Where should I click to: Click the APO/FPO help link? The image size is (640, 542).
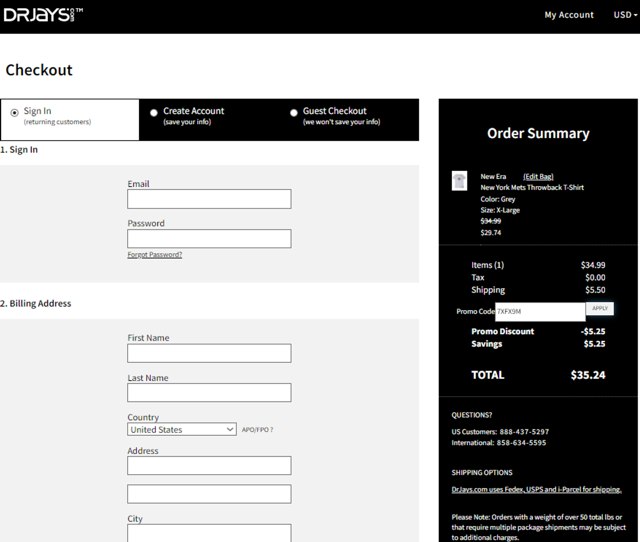click(257, 430)
